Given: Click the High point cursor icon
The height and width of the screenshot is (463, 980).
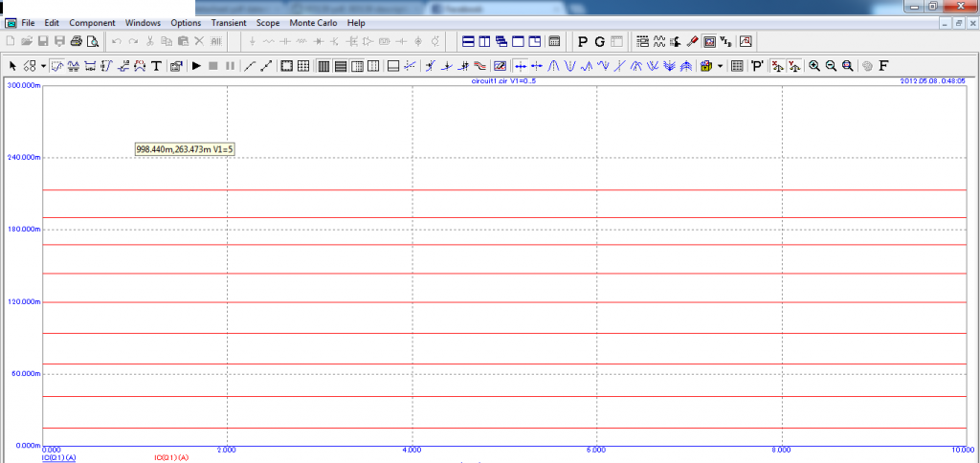Looking at the screenshot, I should [587, 66].
